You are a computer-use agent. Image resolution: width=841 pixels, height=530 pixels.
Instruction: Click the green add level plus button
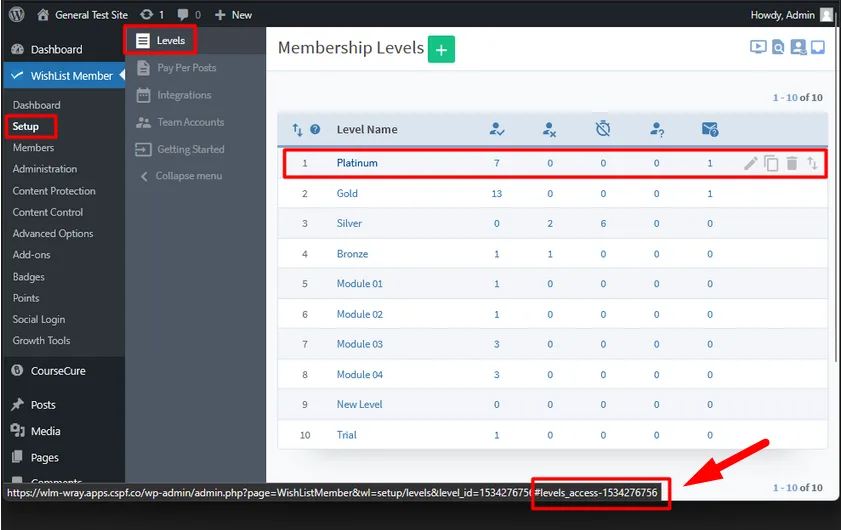[x=441, y=49]
